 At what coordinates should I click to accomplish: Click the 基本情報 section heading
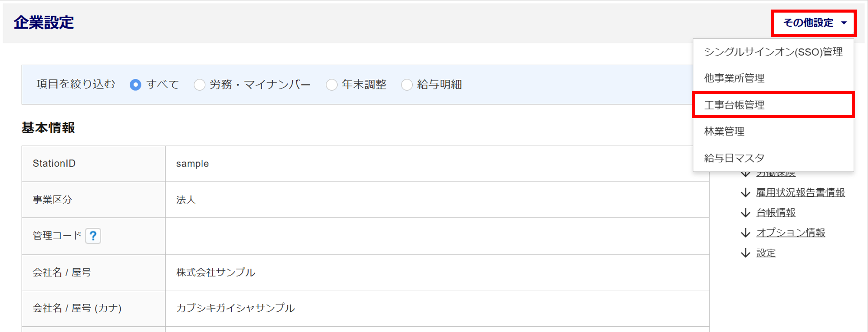[48, 128]
